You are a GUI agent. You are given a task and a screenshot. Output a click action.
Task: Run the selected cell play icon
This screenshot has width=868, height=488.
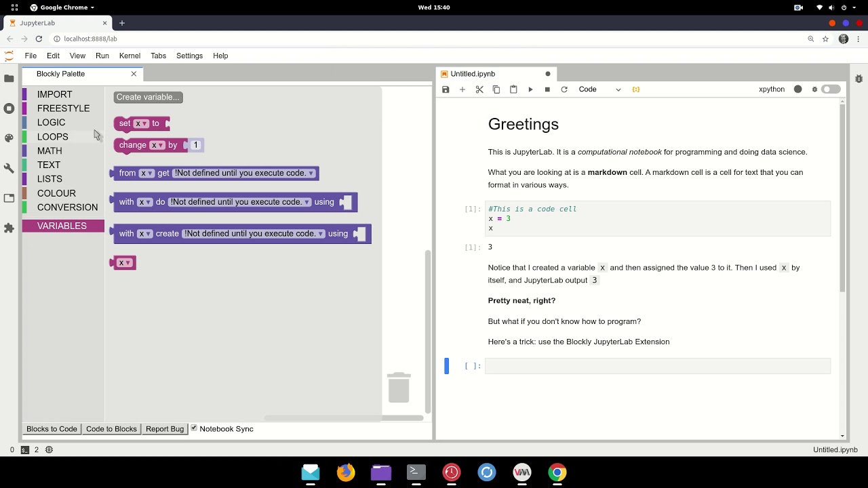[530, 89]
